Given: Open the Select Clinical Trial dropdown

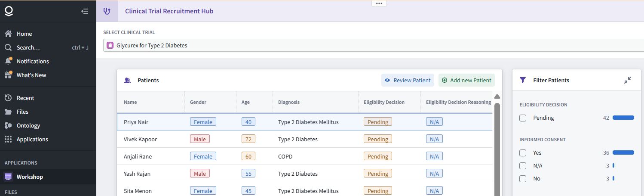Looking at the screenshot, I should click(374, 45).
